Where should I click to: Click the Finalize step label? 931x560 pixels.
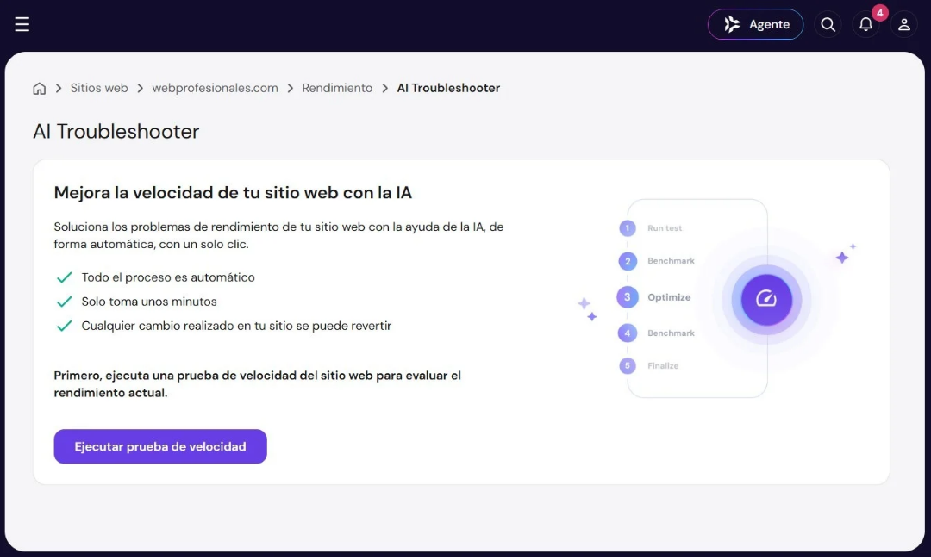[663, 366]
